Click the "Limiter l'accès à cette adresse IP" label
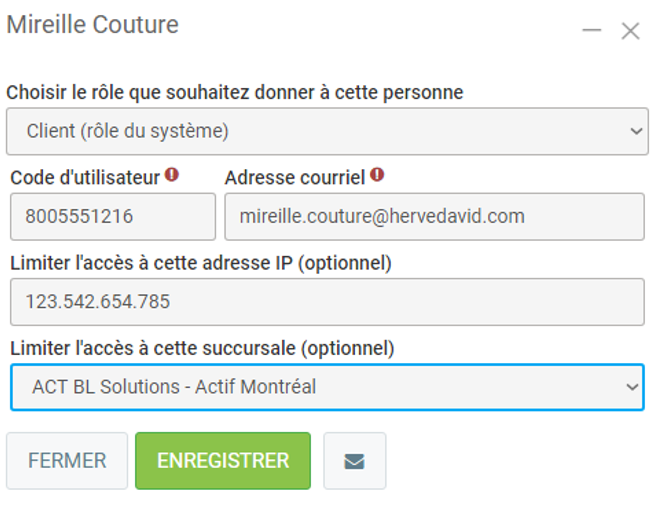The height and width of the screenshot is (511, 656). [201, 263]
